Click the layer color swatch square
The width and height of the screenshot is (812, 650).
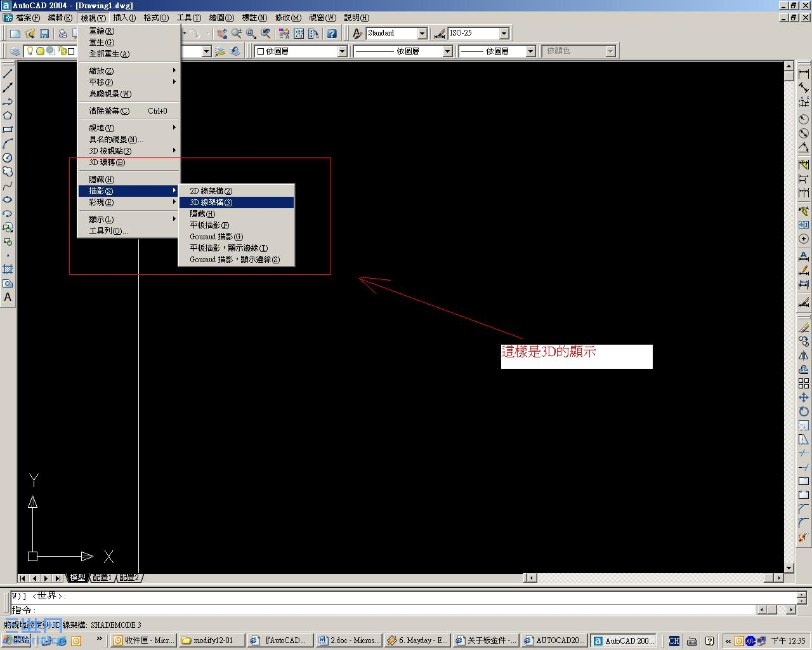71,51
